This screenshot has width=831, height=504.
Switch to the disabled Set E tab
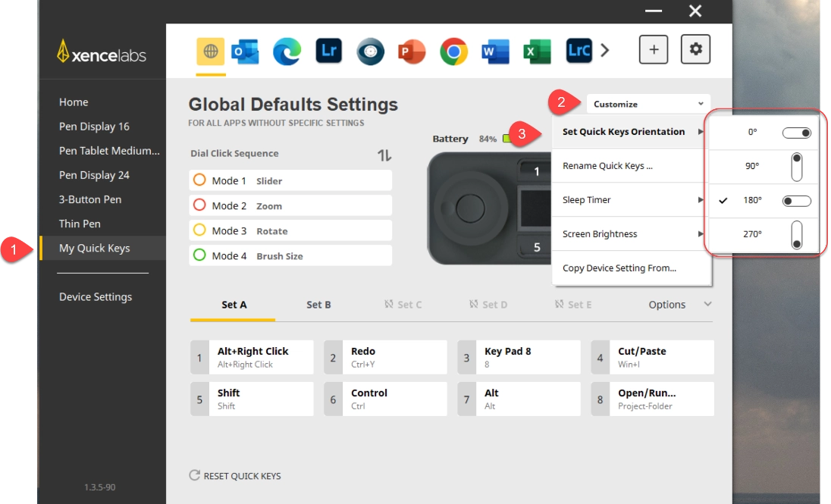573,305
